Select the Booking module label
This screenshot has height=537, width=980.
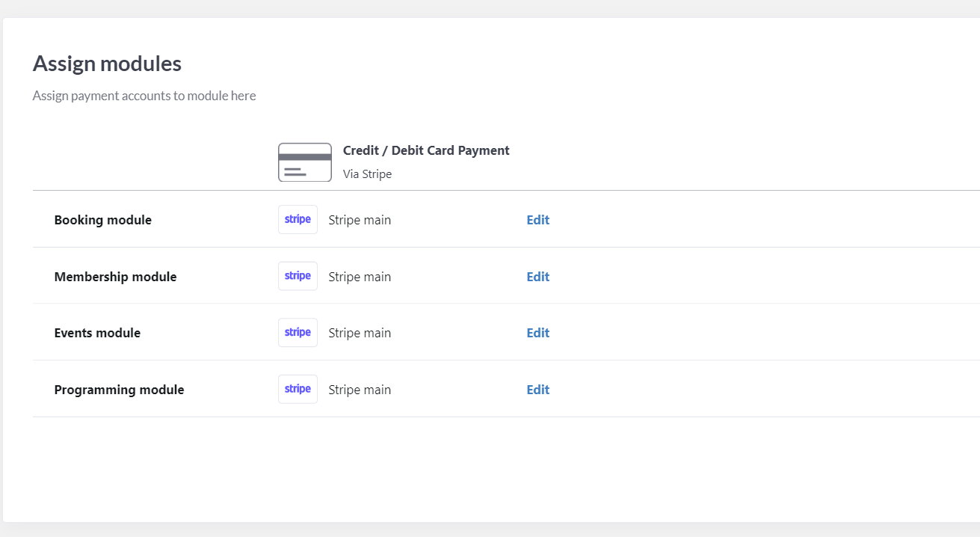[x=103, y=220]
